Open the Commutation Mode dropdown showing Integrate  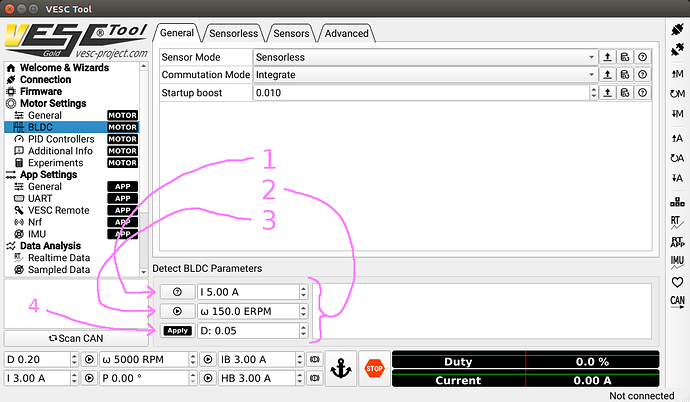click(425, 75)
